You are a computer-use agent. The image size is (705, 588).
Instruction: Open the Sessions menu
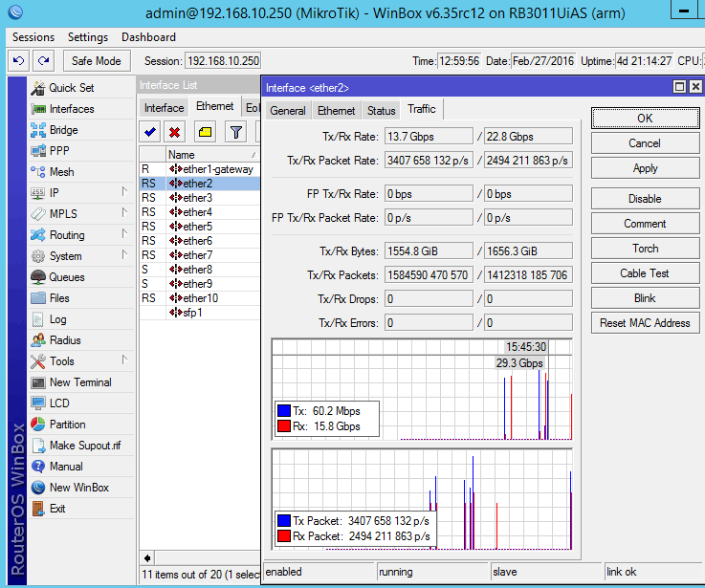click(x=33, y=37)
